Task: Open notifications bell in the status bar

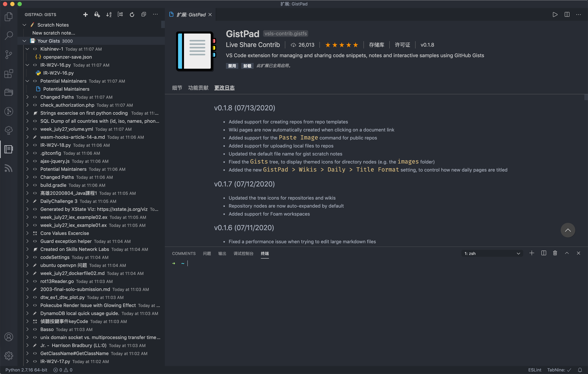Action: coord(580,370)
